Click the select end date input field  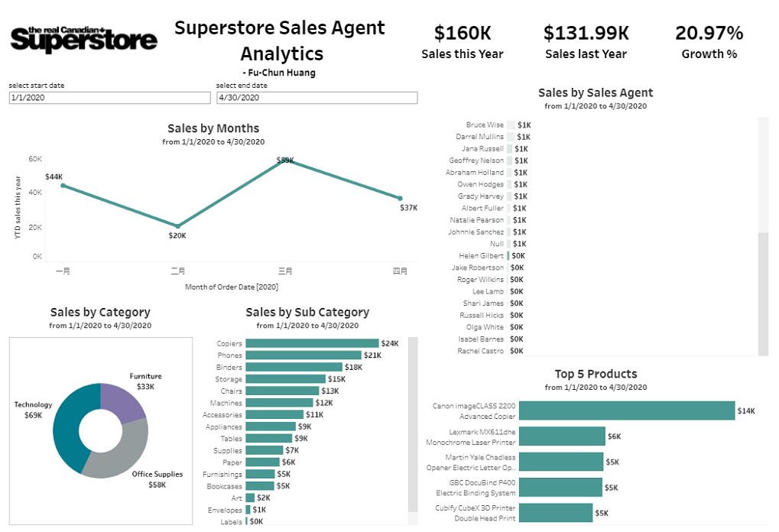coord(316,98)
